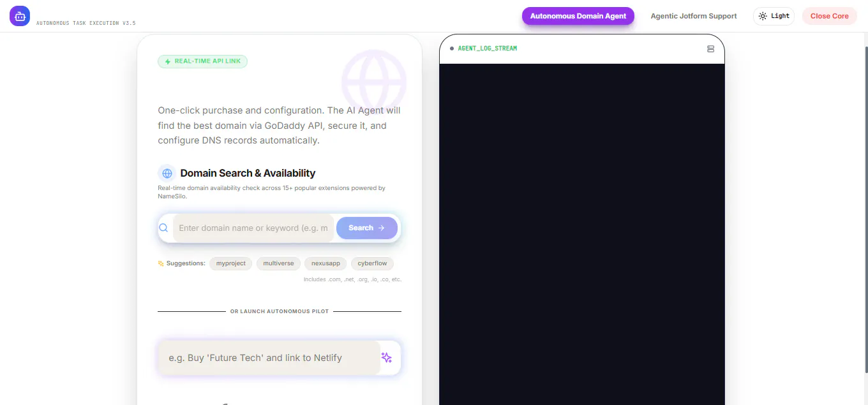Select the multiverse suggestion chip
This screenshot has width=868, height=405.
coord(278,263)
